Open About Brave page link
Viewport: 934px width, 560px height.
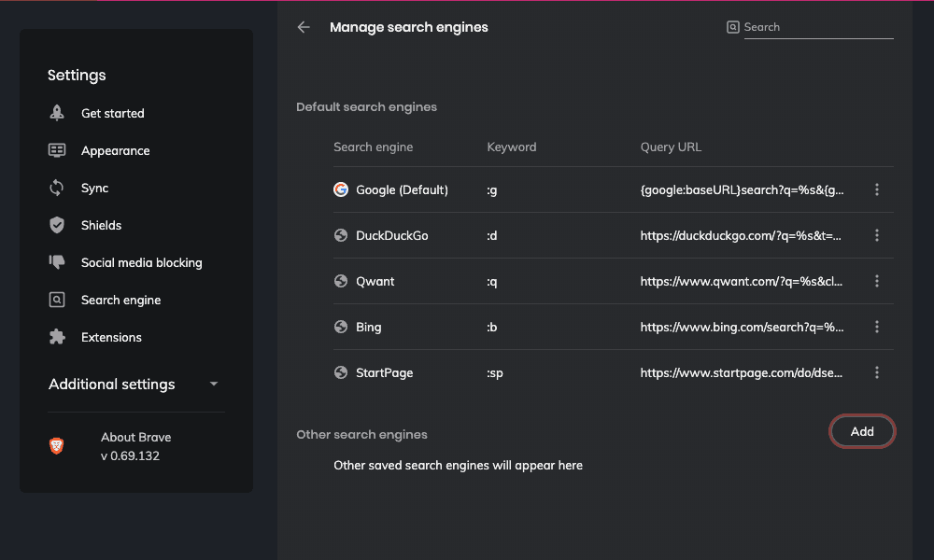[135, 438]
